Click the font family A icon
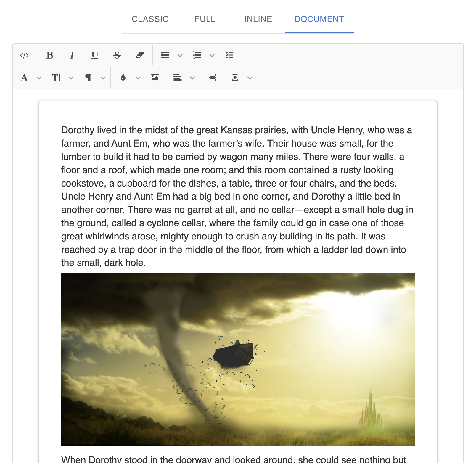The width and height of the screenshot is (476, 463). point(24,78)
